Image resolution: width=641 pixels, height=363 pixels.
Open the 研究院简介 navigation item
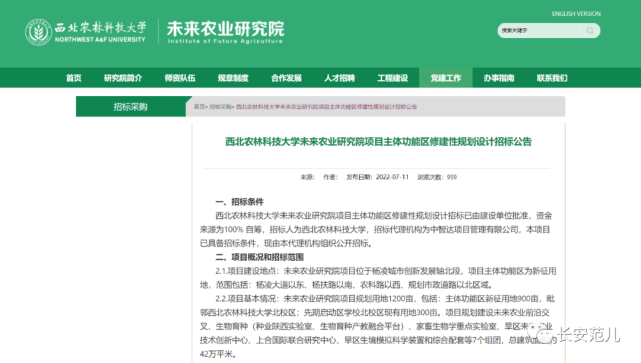click(123, 78)
